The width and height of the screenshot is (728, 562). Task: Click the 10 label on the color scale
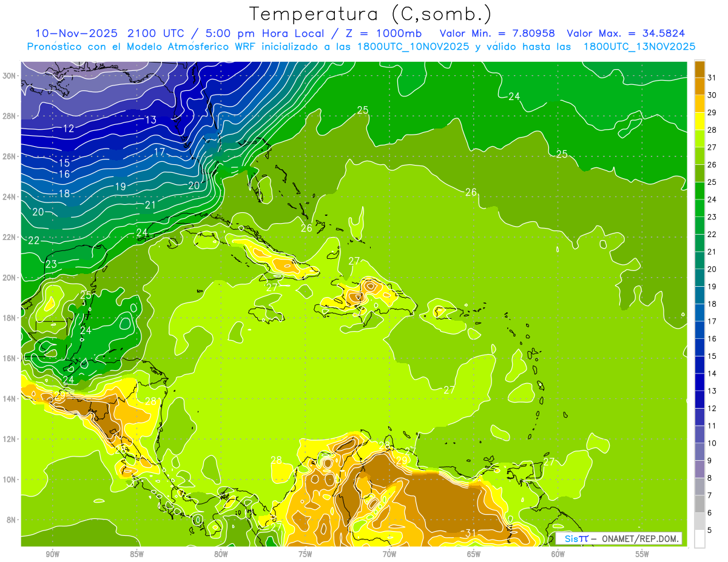click(712, 443)
